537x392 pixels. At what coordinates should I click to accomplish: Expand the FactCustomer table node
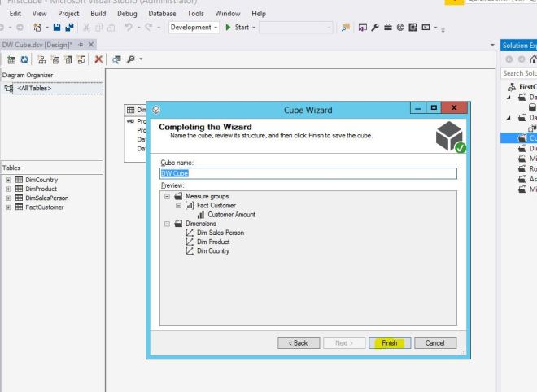click(x=7, y=207)
